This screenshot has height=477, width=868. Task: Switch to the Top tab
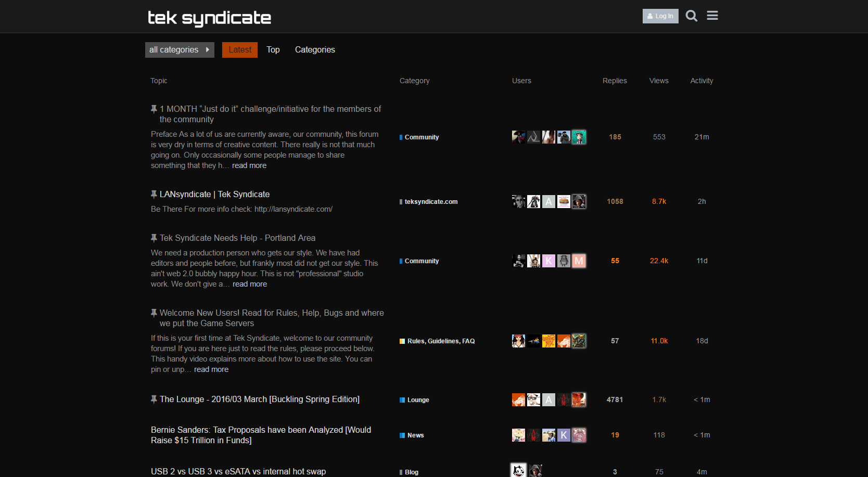coord(273,49)
